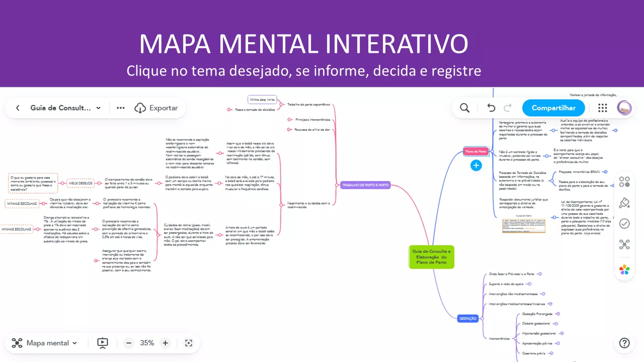Go back with the left chevron

click(x=18, y=108)
